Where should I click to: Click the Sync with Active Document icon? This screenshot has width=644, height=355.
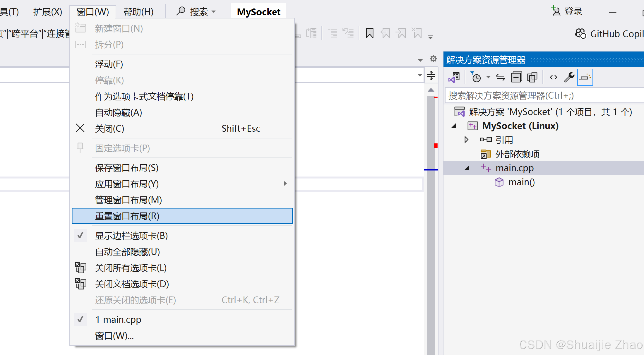500,77
